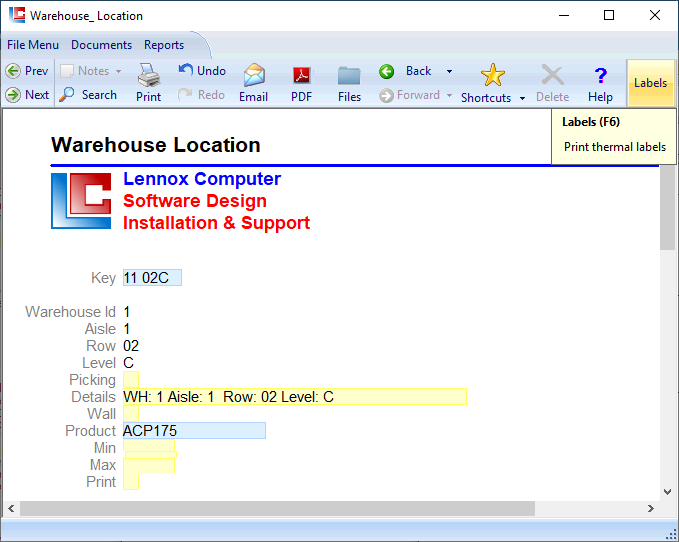Click the Forward arrow icon
The width and height of the screenshot is (679, 542).
tap(386, 95)
